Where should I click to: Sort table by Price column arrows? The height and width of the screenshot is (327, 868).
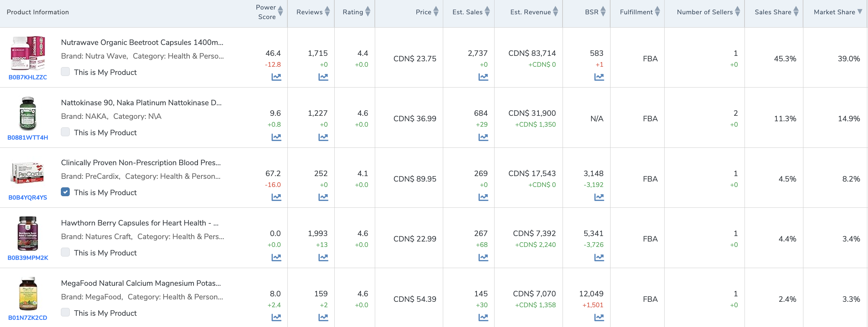(436, 12)
